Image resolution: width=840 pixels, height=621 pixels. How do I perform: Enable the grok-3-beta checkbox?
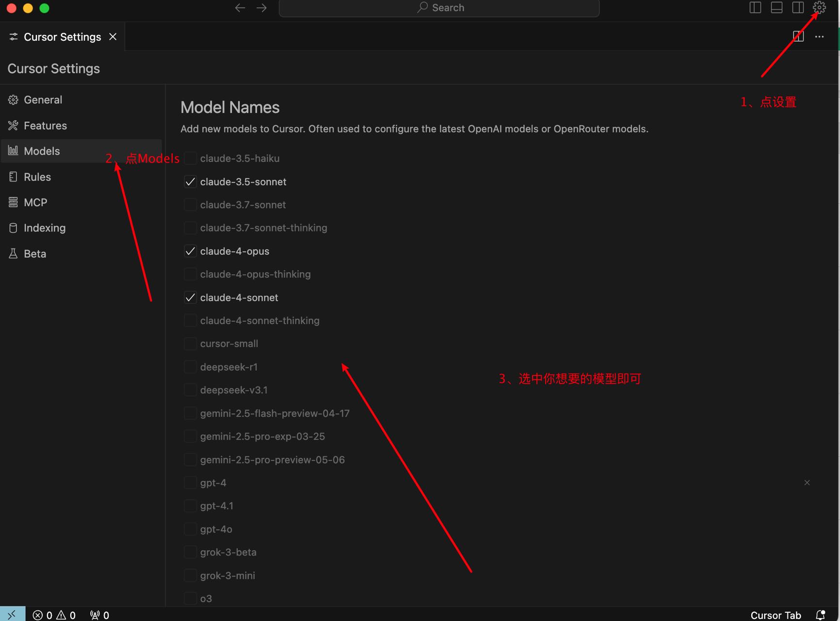190,552
